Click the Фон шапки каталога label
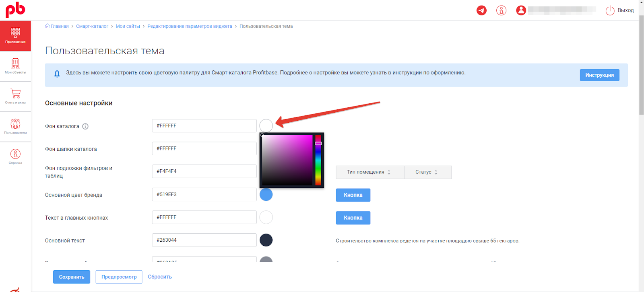Screen dimensions: 644x292 point(71,149)
